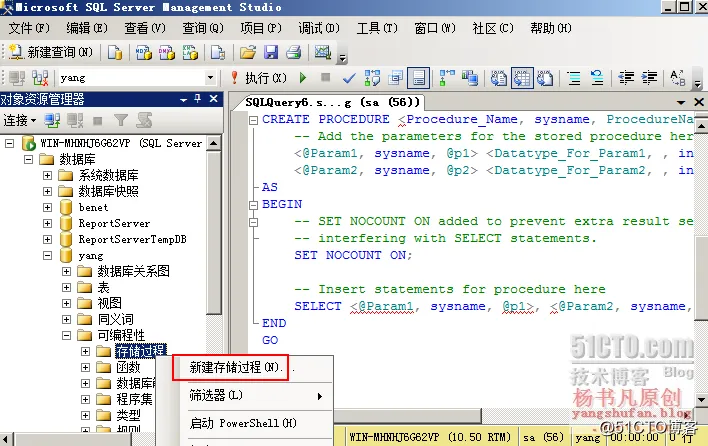This screenshot has height=446, width=708.
Task: Open the 查询(Q) menu
Action: [203, 28]
